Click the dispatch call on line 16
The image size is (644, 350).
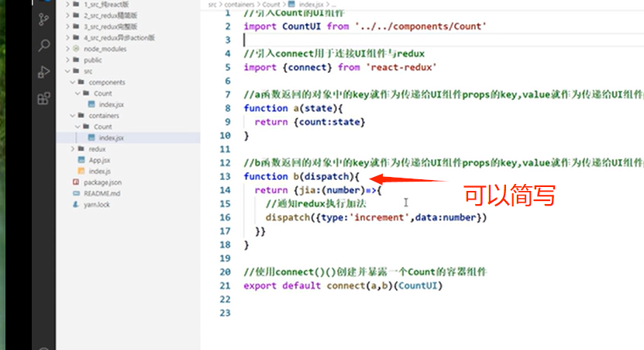[376, 217]
